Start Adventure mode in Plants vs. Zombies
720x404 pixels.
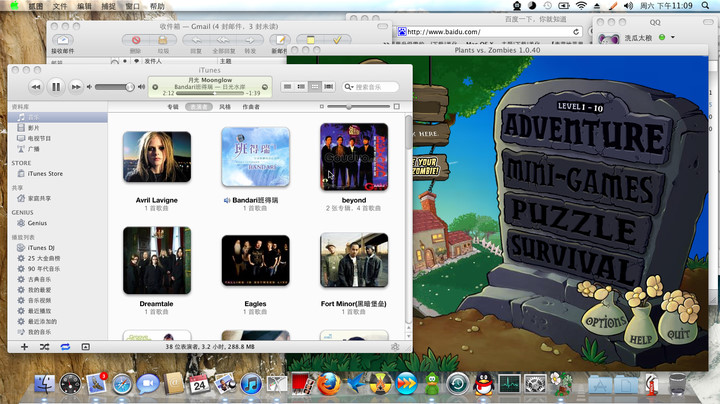point(585,132)
